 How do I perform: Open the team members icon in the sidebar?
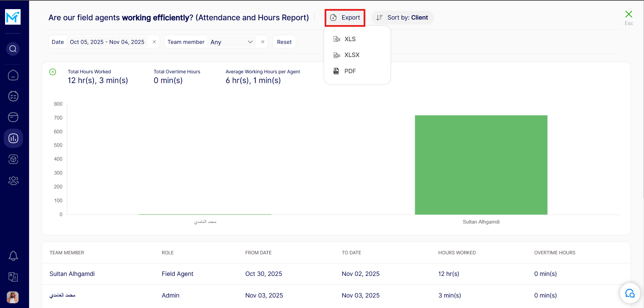[x=13, y=181]
